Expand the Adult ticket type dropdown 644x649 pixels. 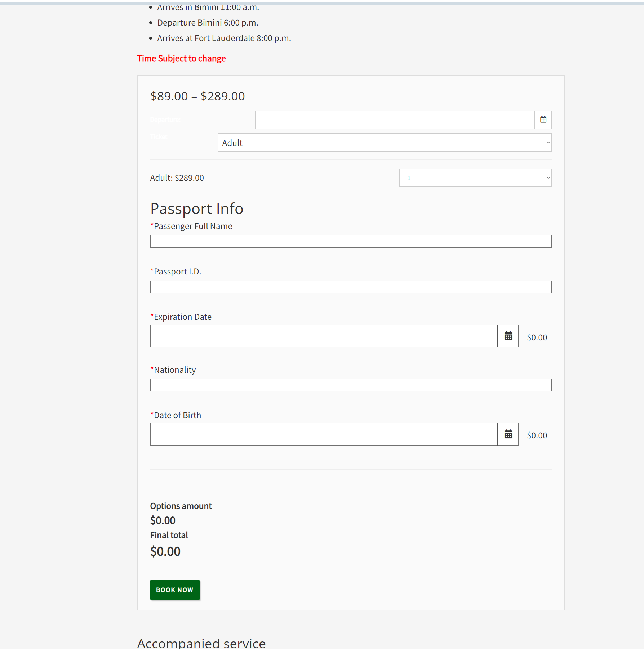point(385,143)
